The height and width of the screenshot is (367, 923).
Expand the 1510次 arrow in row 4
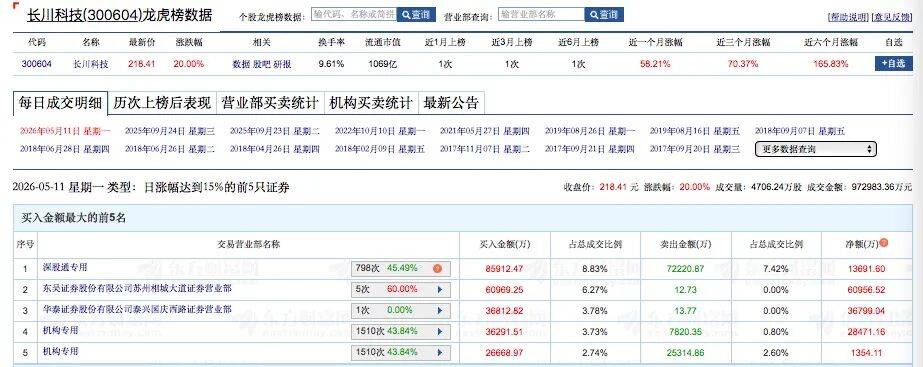[439, 332]
